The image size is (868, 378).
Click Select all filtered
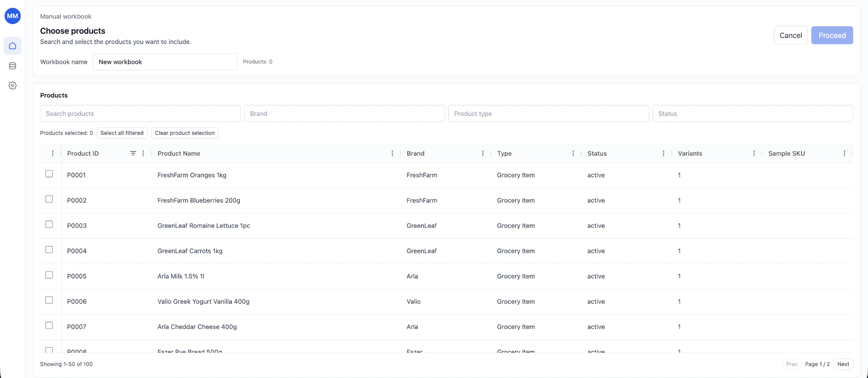tap(122, 133)
